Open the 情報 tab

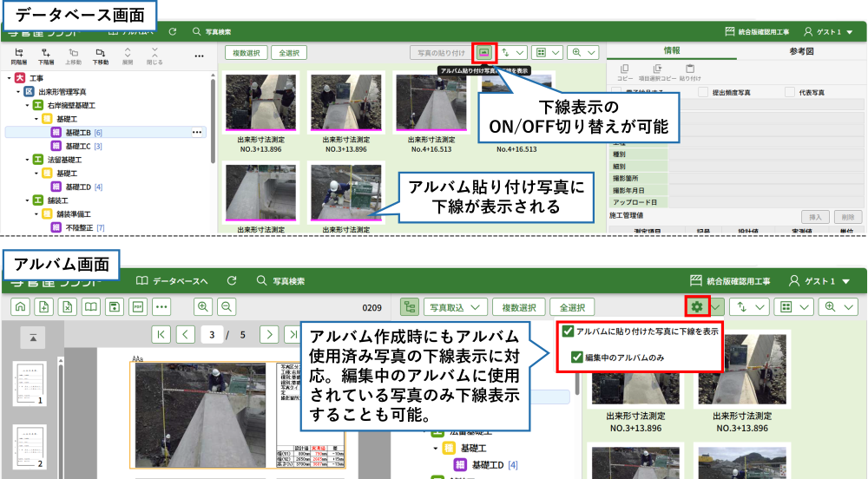point(671,51)
